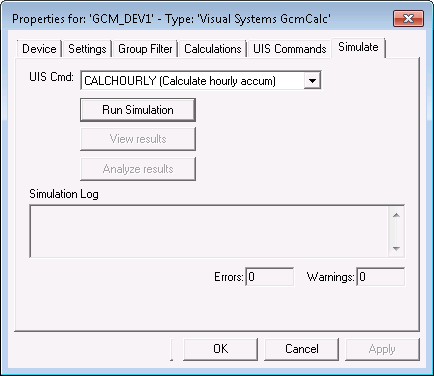Expand the UIS Cmd dropdown arrow
Image resolution: width=434 pixels, height=376 pixels.
(x=312, y=81)
